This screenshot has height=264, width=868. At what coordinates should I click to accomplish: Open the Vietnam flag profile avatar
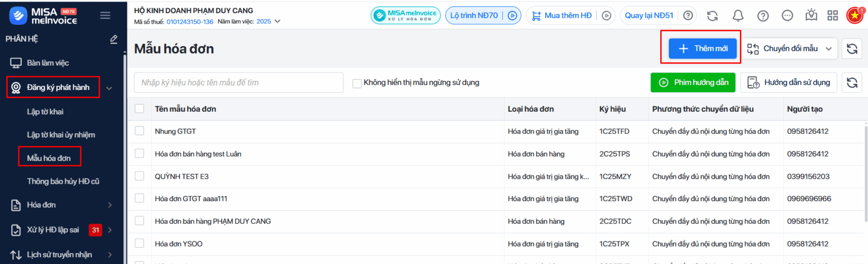click(855, 15)
